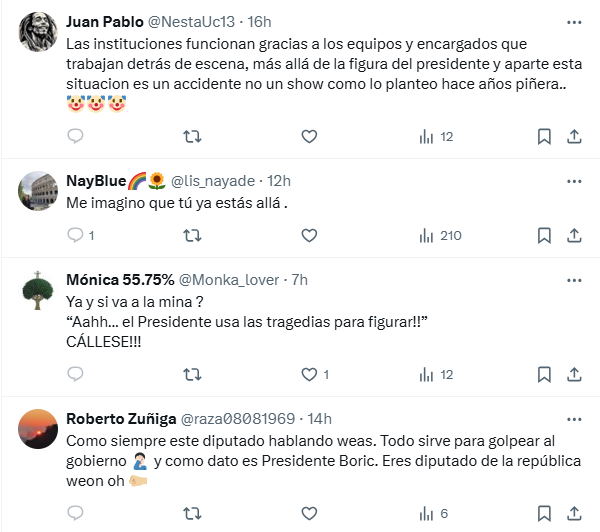
Task: Bookmark Mónica 55.75% tweet
Action: click(543, 375)
